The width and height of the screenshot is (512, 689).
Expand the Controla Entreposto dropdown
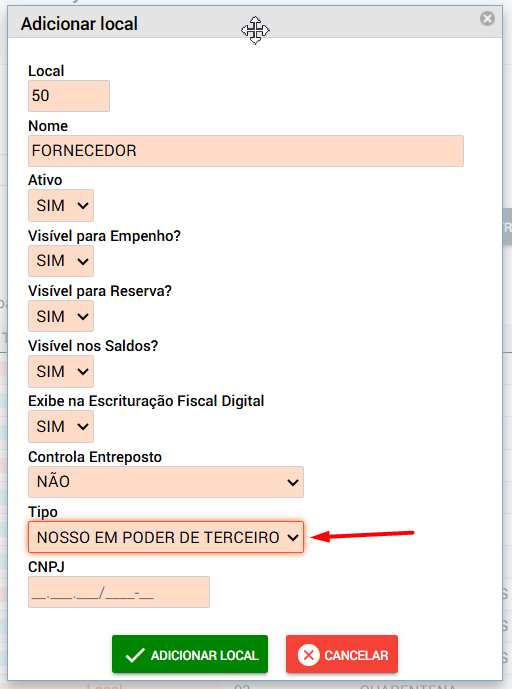(166, 482)
